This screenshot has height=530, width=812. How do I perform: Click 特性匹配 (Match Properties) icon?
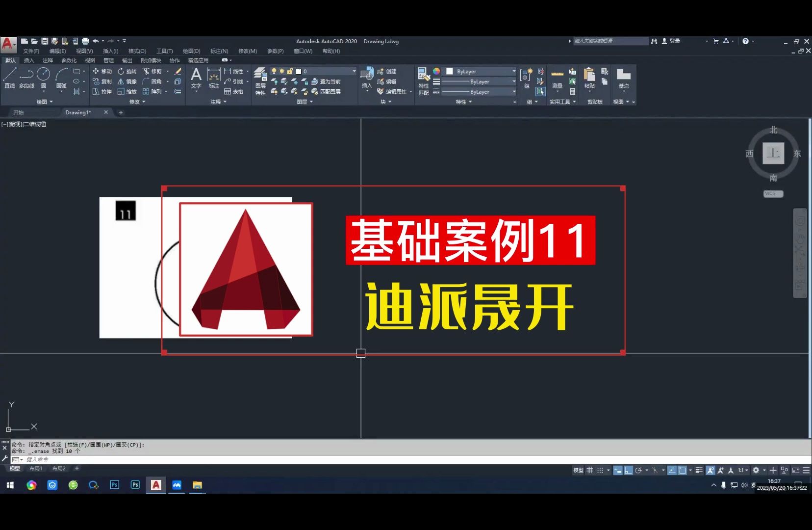coord(424,81)
